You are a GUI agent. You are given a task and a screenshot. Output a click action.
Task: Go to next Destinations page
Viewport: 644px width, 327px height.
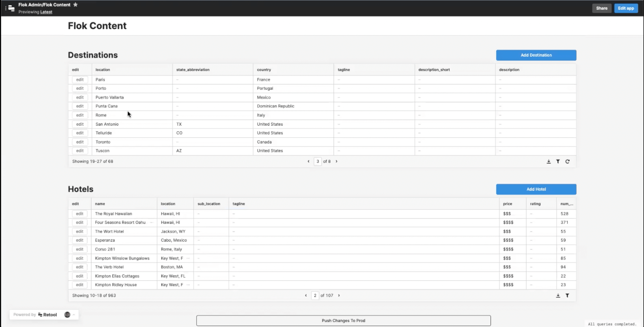click(x=336, y=161)
